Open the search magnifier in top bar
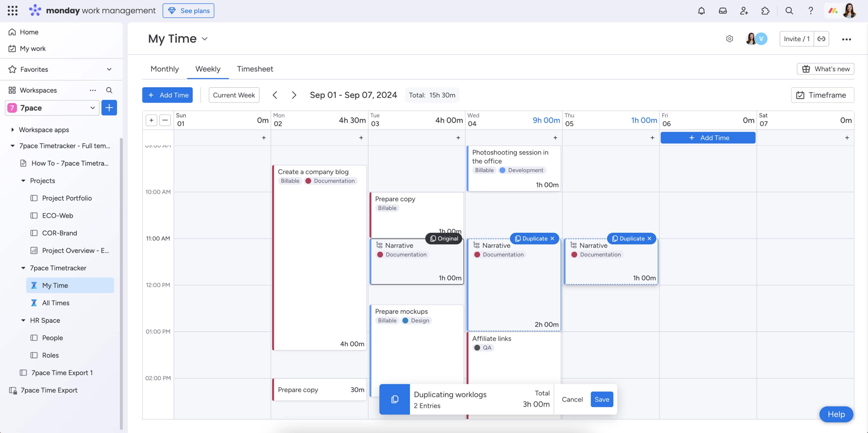The height and width of the screenshot is (433, 868). 789,11
